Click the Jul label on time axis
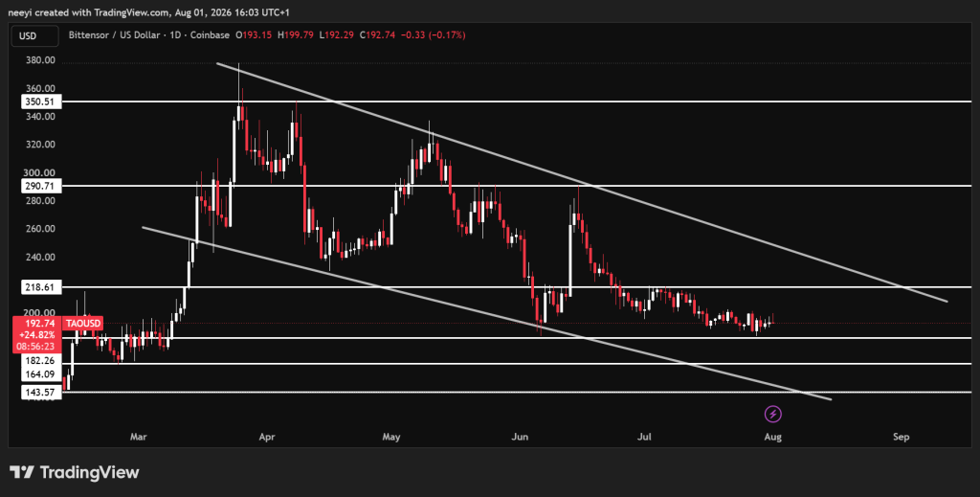This screenshot has height=497, width=980. (x=644, y=437)
